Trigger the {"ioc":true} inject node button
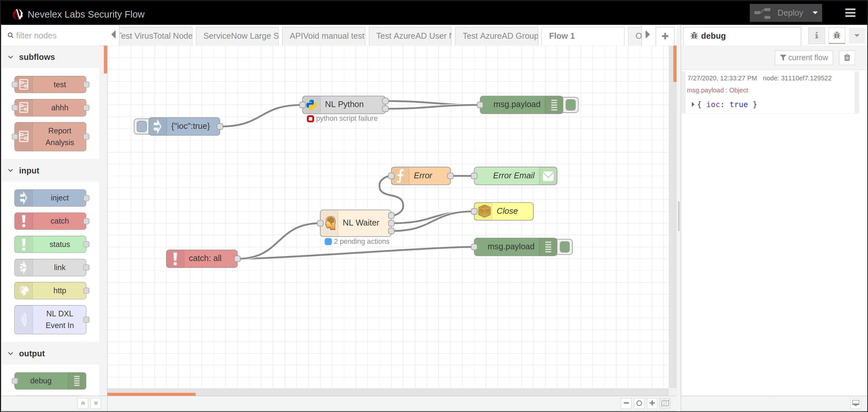The image size is (868, 412). pyautogui.click(x=142, y=126)
